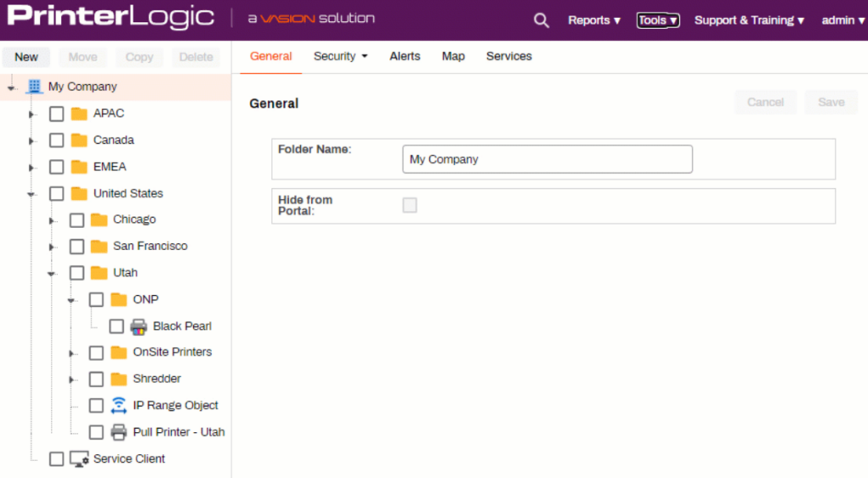Check the EMEA folder checkbox

(x=57, y=167)
